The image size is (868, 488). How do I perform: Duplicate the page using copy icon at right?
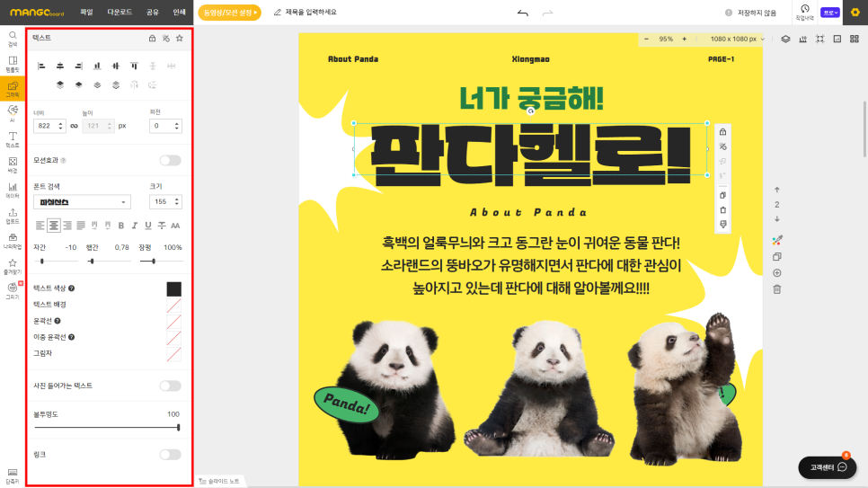coord(777,256)
